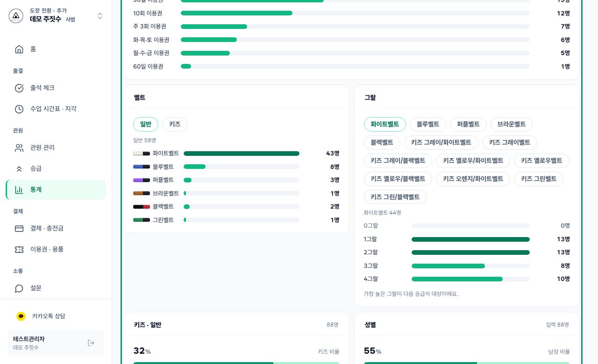This screenshot has height=364, width=598.
Task: Click the logout icon beside 테스트관리자
Action: 91,343
